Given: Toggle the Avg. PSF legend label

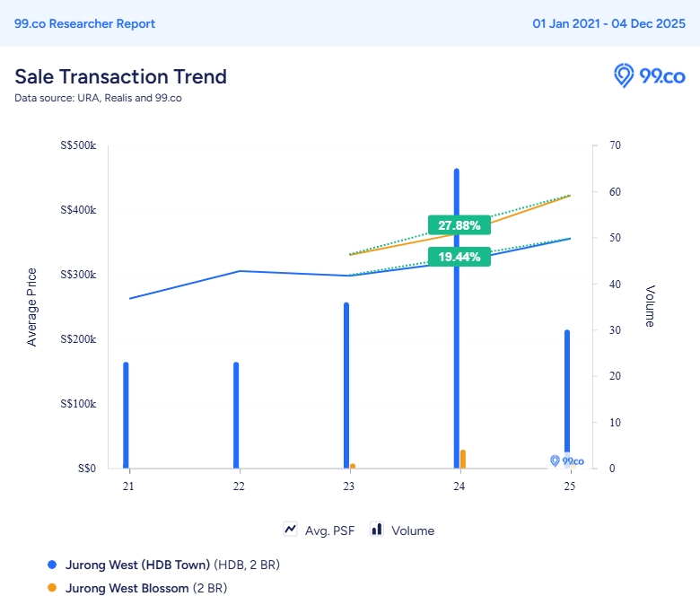Looking at the screenshot, I should tap(329, 530).
